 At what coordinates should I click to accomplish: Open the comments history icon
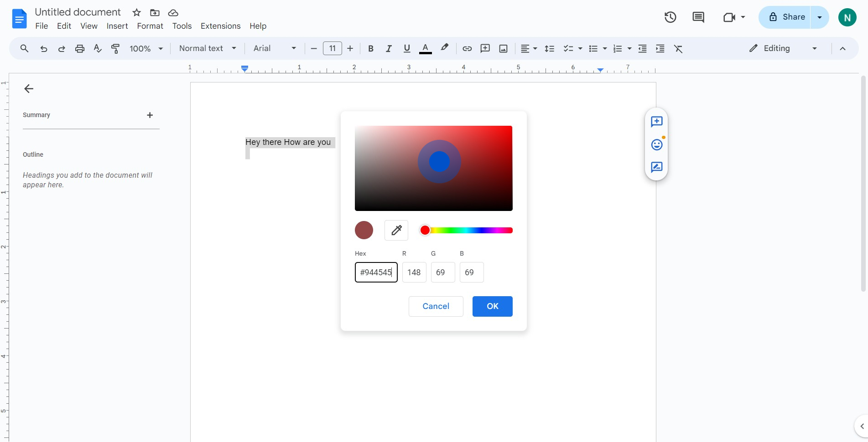pyautogui.click(x=698, y=17)
